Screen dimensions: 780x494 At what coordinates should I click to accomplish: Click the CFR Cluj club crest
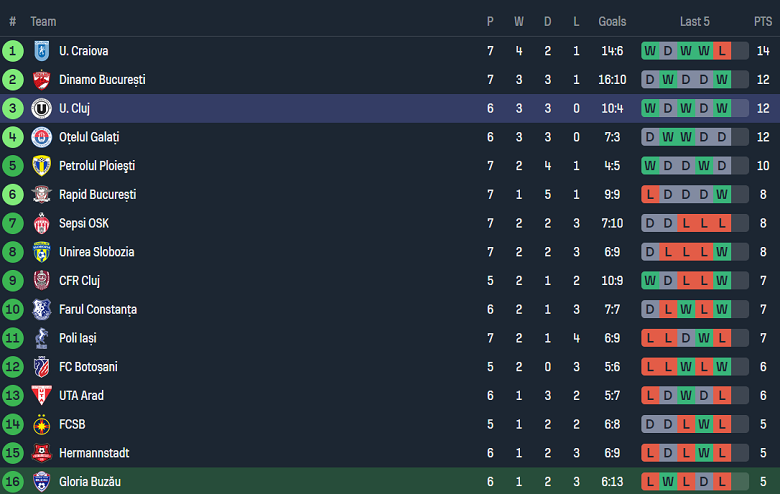coord(42,281)
